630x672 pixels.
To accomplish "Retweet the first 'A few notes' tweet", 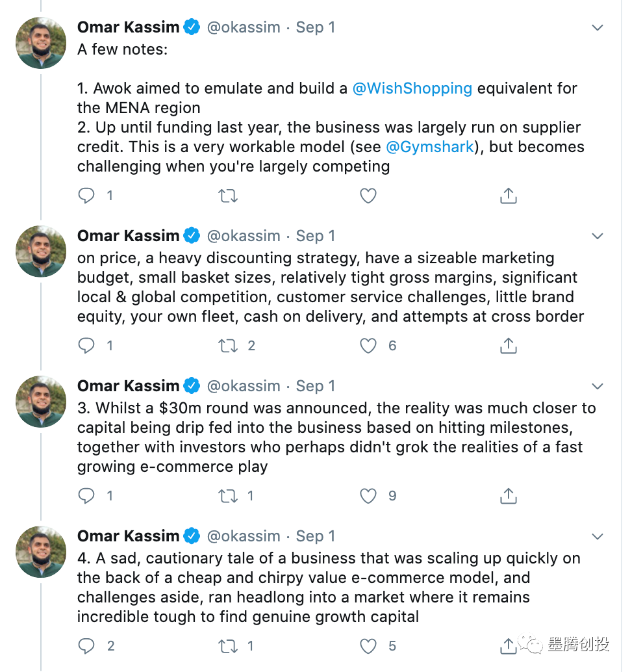I will (228, 196).
